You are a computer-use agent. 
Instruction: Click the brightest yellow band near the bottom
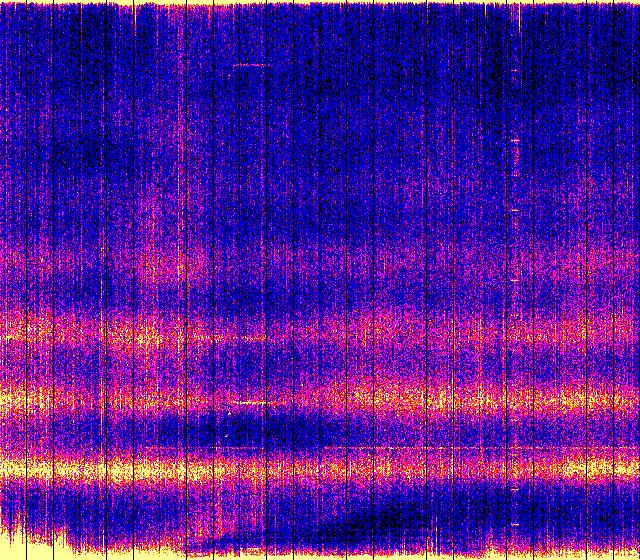pos(300,468)
